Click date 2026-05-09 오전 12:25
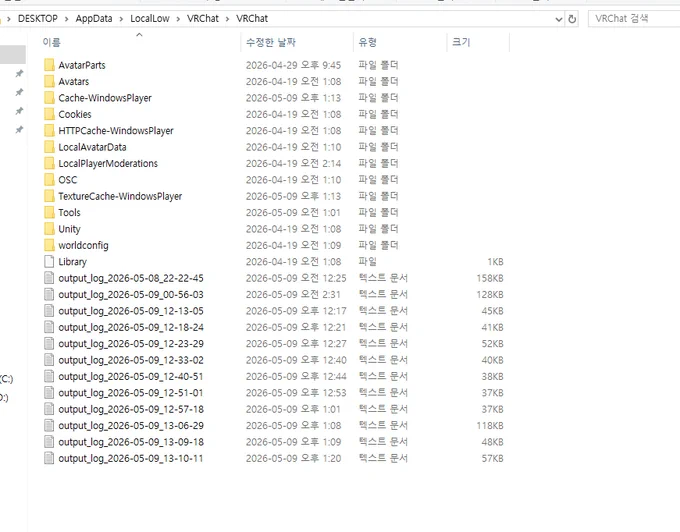 pos(296,278)
